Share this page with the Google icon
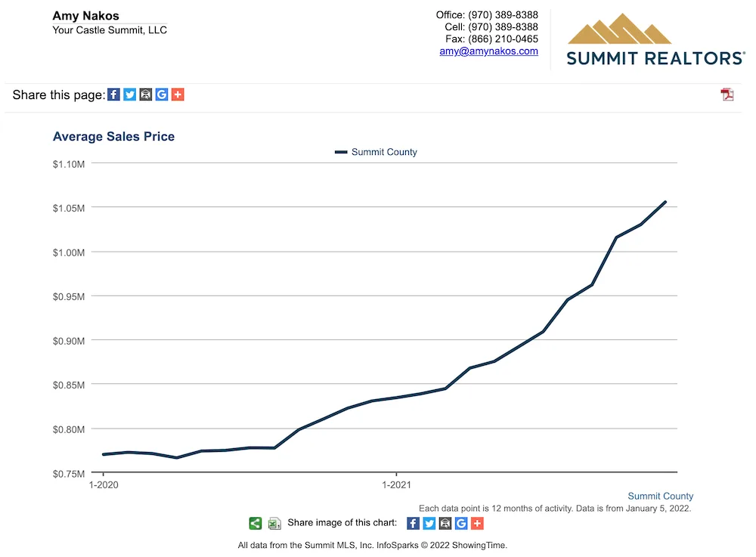 pyautogui.click(x=162, y=94)
